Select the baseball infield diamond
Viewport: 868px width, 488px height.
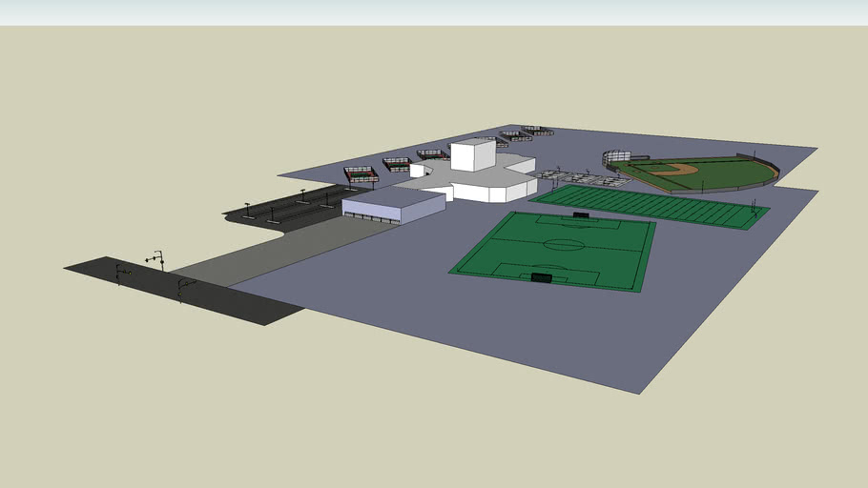click(674, 170)
